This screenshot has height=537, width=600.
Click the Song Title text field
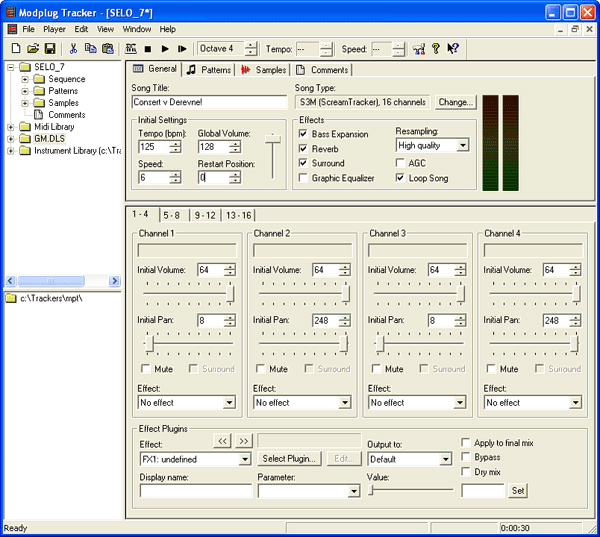coord(209,102)
